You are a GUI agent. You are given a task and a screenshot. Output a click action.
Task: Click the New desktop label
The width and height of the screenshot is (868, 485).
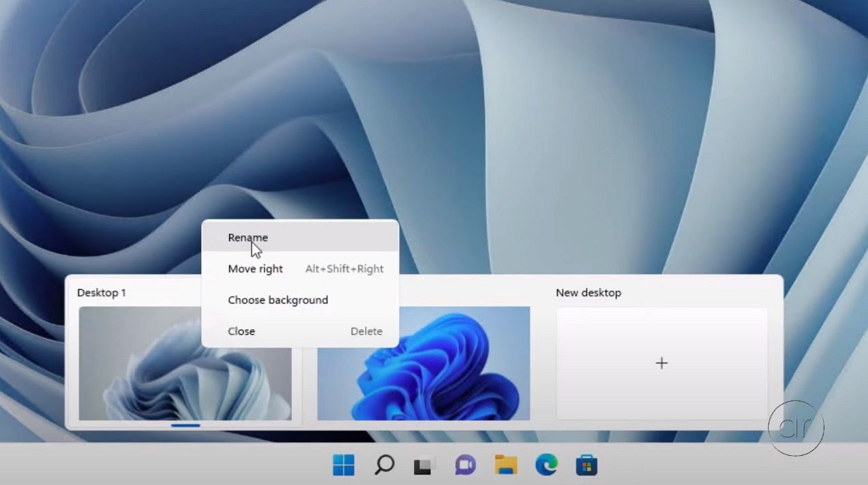point(588,292)
